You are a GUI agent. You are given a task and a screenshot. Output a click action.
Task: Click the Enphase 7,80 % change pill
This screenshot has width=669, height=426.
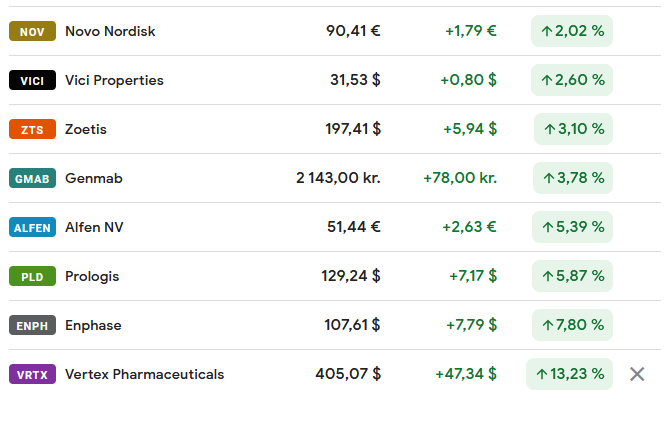point(572,325)
